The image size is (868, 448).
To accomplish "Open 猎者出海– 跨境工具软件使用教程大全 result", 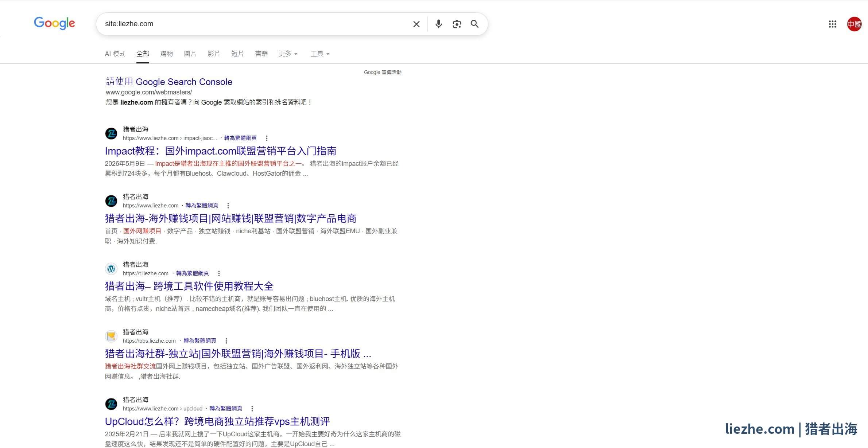I will (x=189, y=286).
